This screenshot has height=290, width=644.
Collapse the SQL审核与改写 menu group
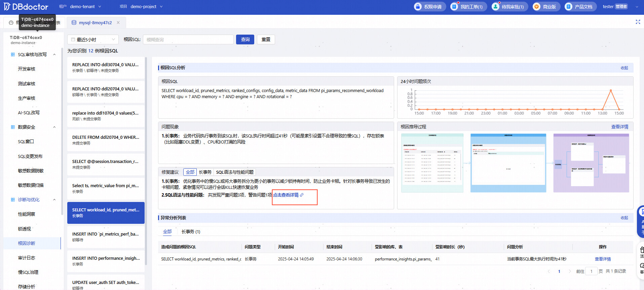(x=54, y=54)
